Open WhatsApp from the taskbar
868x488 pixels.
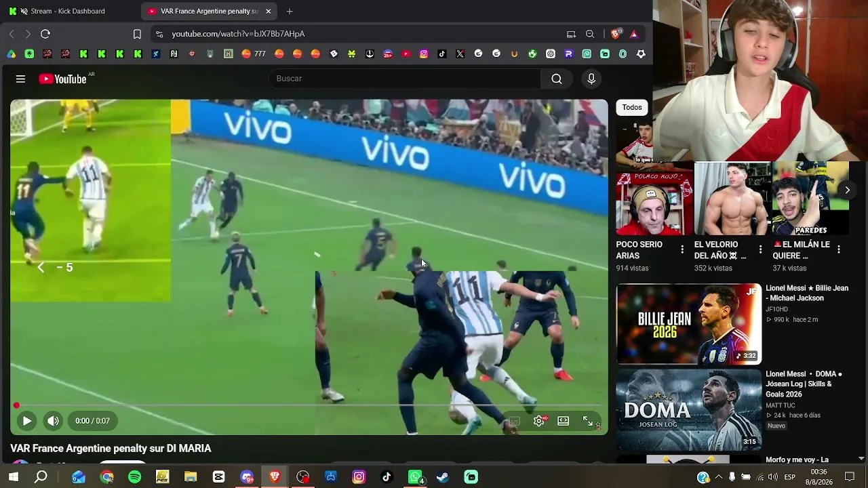pos(415,477)
